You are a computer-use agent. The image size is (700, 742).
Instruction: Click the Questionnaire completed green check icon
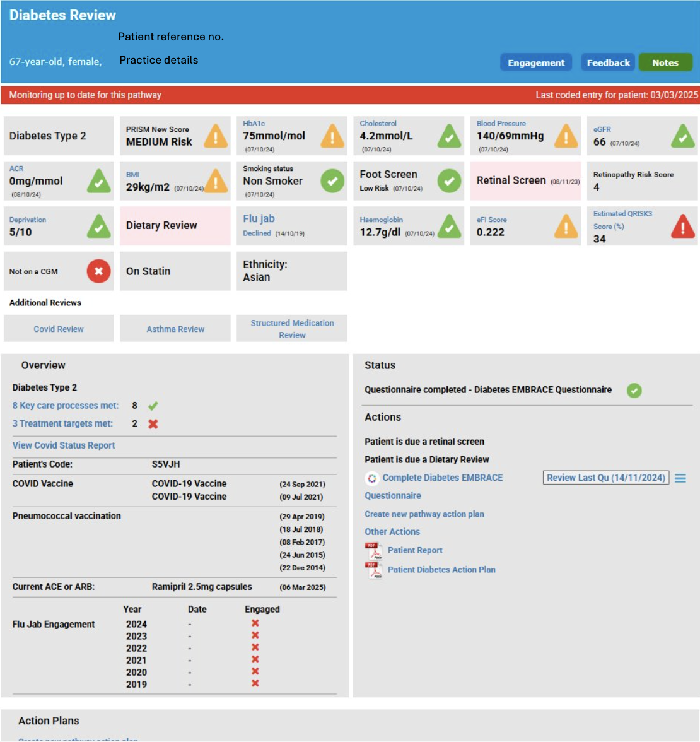(x=634, y=391)
